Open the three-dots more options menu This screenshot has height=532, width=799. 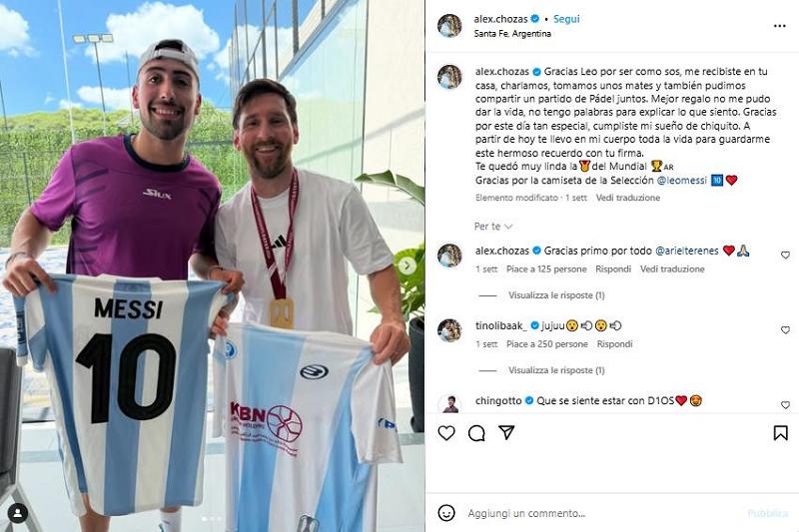[779, 26]
